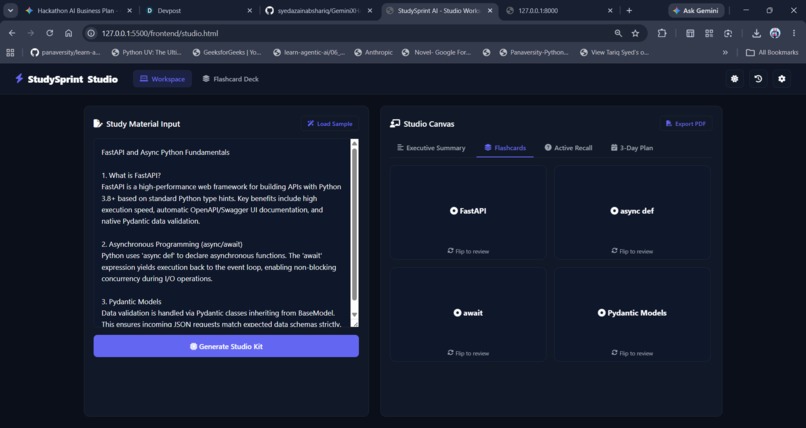
Task: Open the learn-agentic-ai/06_ bookmark
Action: (x=309, y=52)
